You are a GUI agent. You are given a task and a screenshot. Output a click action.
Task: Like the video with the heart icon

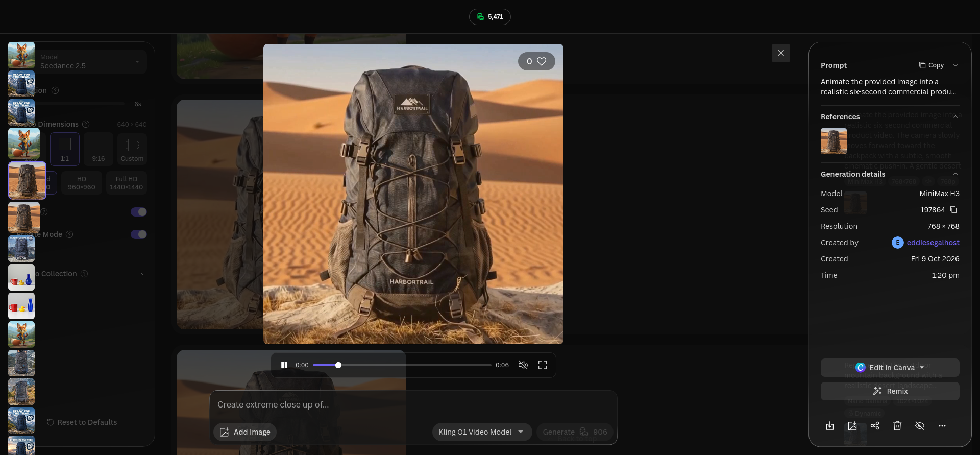[x=542, y=61]
